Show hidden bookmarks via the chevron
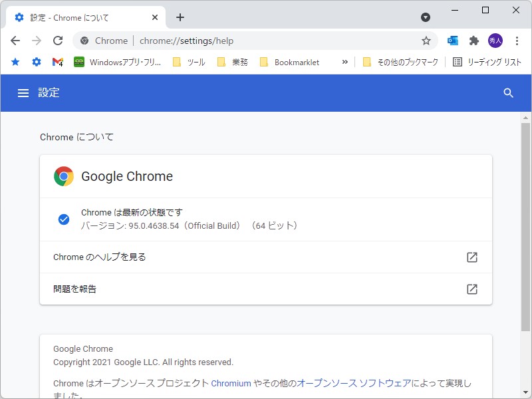This screenshot has width=532, height=399. tap(344, 62)
